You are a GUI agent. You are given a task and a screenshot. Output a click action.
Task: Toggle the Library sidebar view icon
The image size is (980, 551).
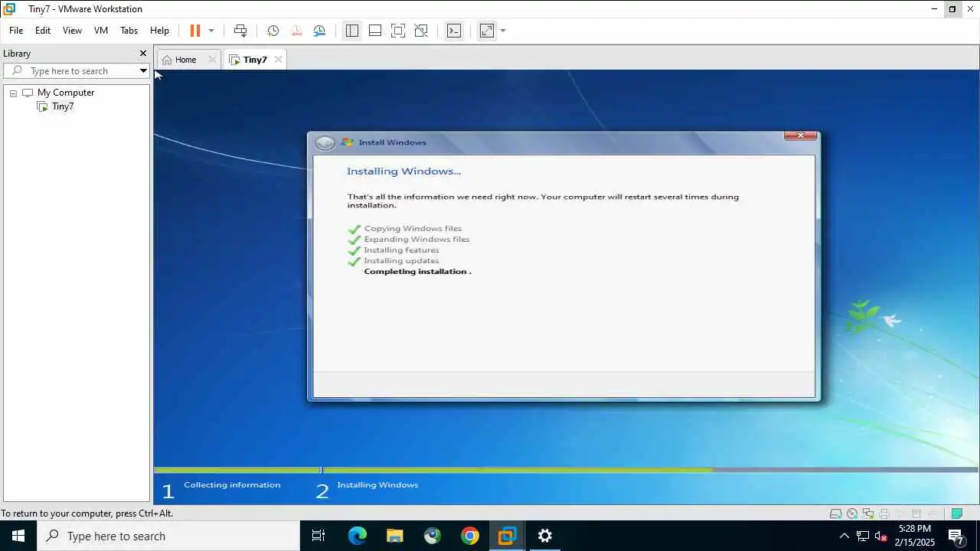point(351,31)
